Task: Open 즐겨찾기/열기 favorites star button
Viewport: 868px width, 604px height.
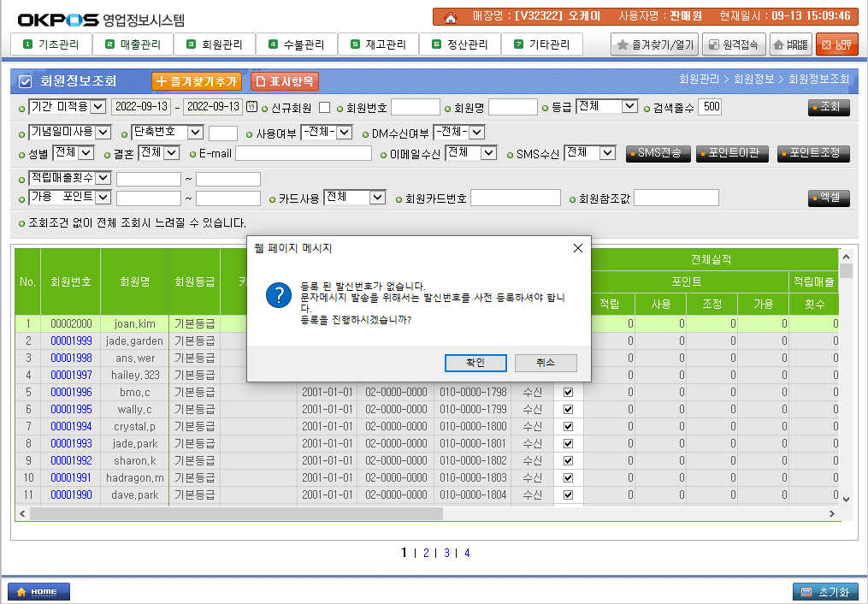Action: click(x=655, y=44)
